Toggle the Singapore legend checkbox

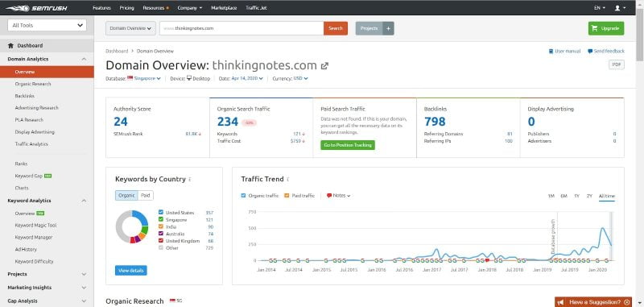160,219
